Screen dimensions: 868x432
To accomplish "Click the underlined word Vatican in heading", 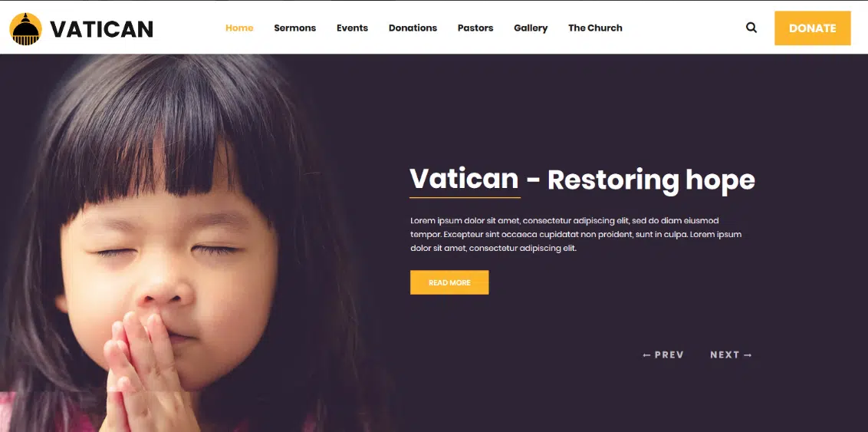I will pyautogui.click(x=464, y=179).
